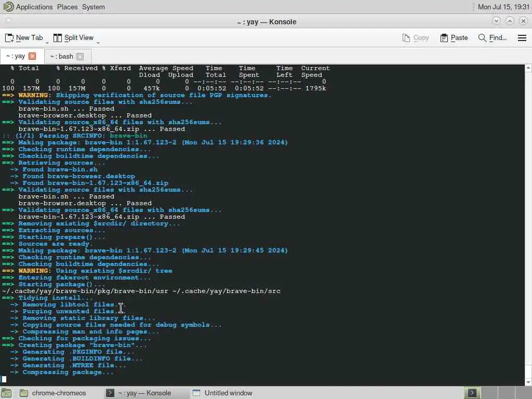Click the show desktop icon in taskbar
532x399 pixels.
tap(6, 393)
